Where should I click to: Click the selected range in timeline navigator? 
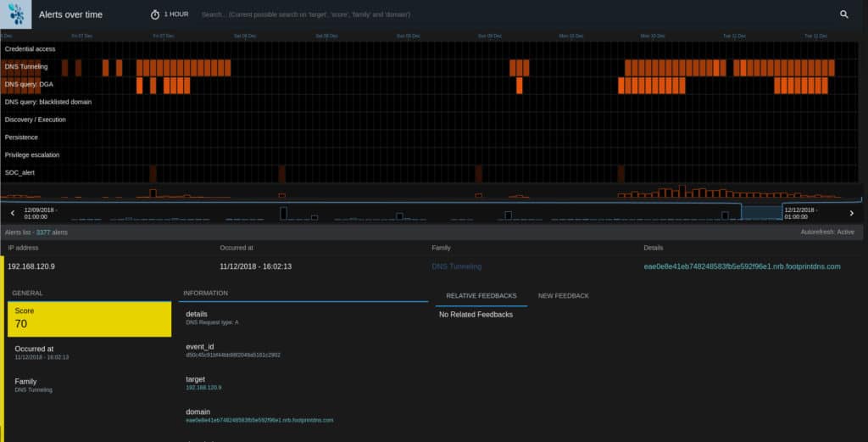(760, 212)
